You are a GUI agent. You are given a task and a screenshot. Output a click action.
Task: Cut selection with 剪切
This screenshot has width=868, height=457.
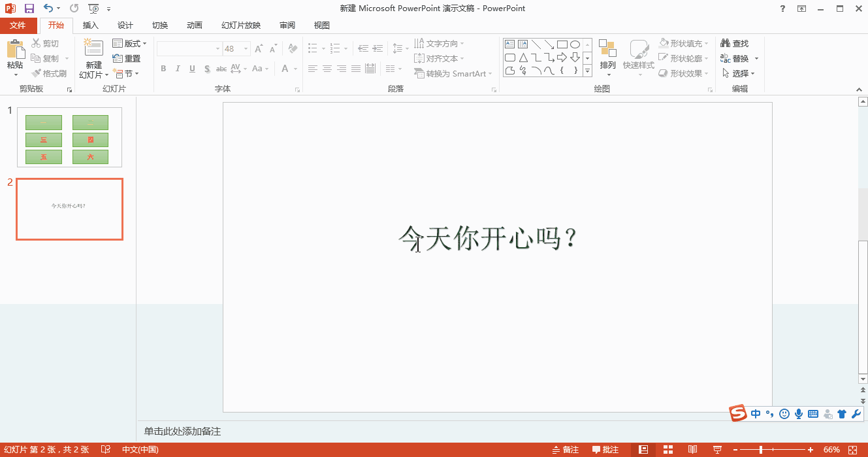click(45, 44)
